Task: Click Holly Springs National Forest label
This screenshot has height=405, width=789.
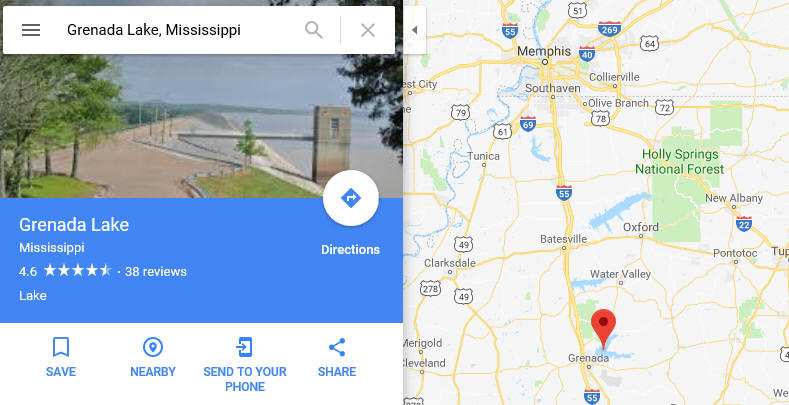Action: pyautogui.click(x=680, y=161)
